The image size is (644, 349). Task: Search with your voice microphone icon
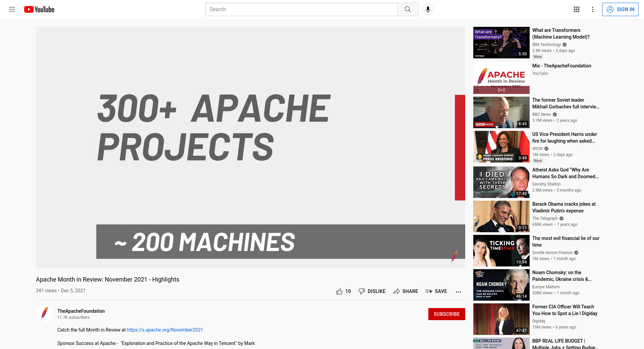tap(428, 9)
